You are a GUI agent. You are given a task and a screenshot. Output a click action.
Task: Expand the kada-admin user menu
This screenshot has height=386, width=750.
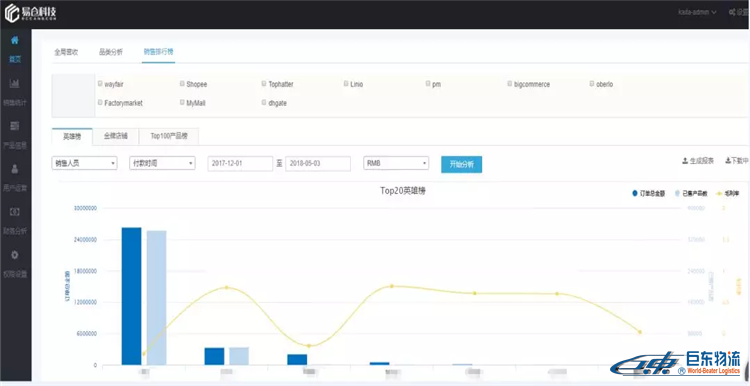(x=697, y=11)
